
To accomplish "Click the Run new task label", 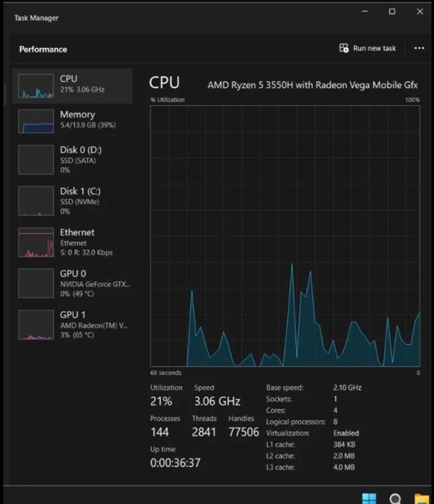I will (x=374, y=48).
